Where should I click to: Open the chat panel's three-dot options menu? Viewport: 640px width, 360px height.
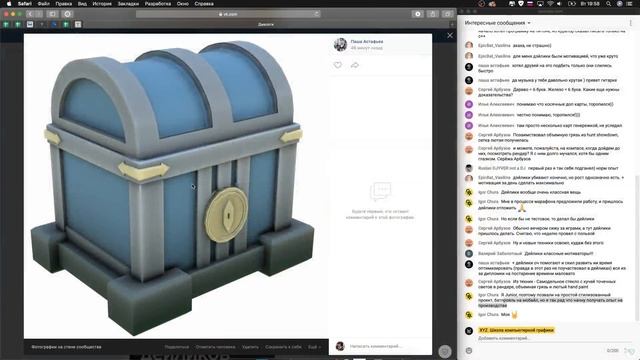point(630,23)
